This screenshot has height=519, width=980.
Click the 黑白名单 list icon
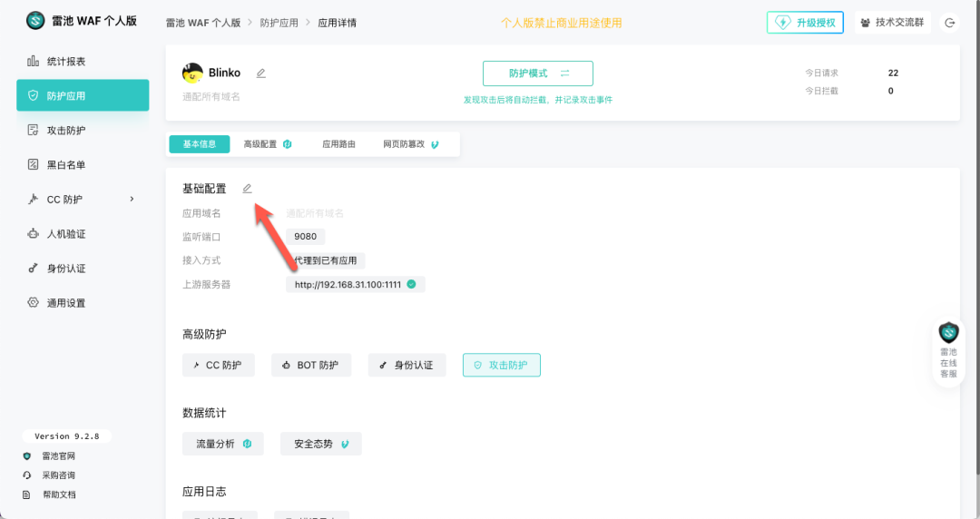point(34,164)
